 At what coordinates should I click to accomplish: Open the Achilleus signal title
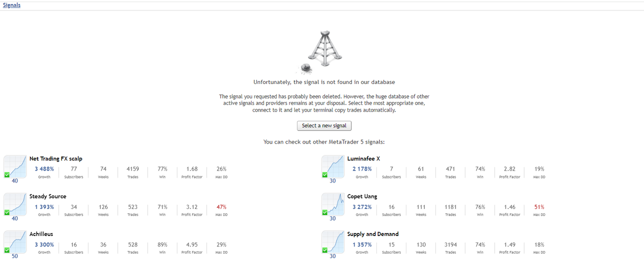point(41,234)
